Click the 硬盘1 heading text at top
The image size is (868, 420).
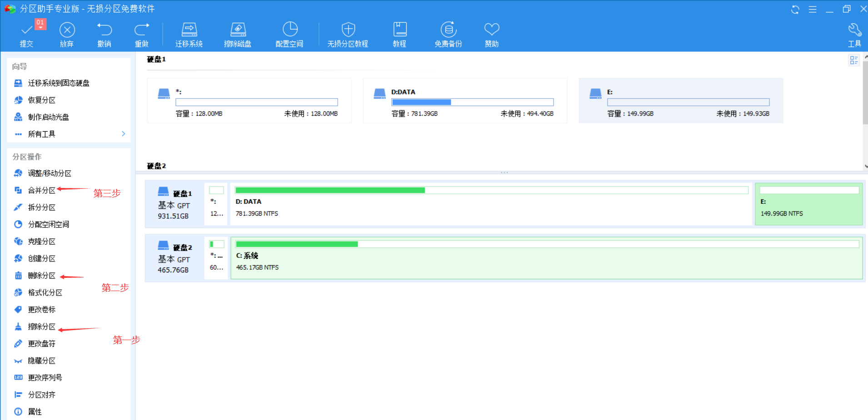click(x=156, y=59)
